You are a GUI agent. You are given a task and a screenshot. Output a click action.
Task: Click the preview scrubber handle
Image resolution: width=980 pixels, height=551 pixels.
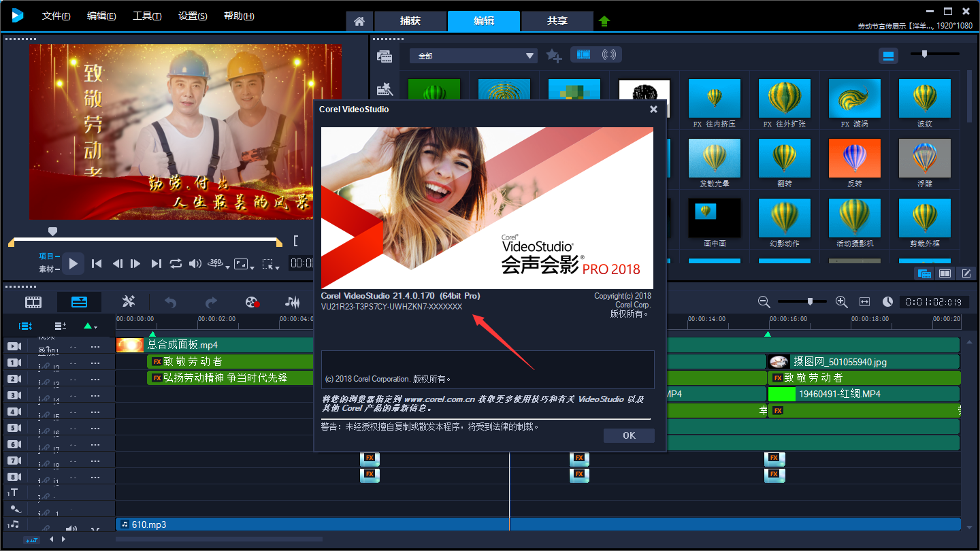click(52, 231)
